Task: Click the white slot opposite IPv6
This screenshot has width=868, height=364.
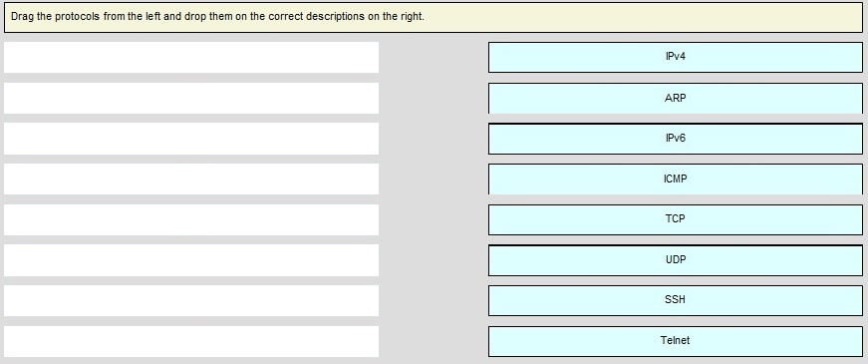Action: click(x=191, y=139)
